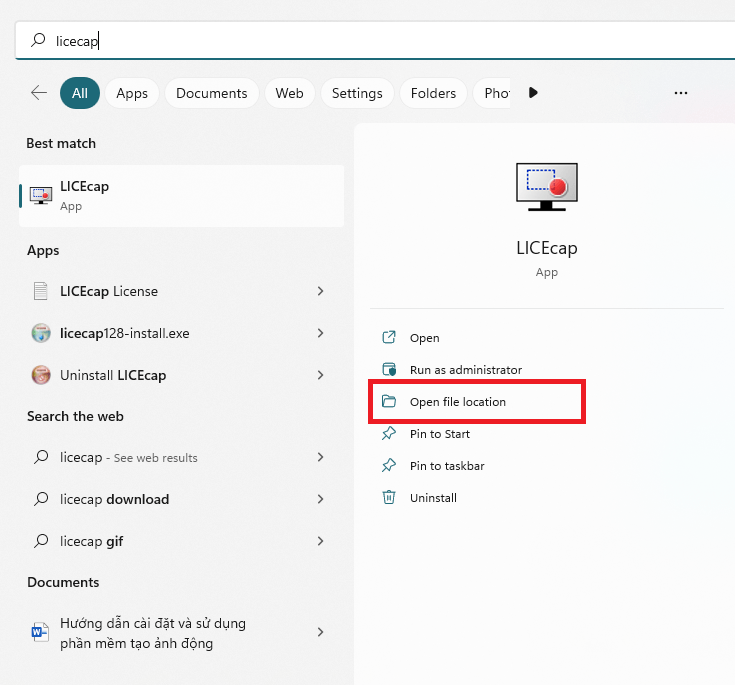Click the pin icon next to Pin to Start

point(389,433)
